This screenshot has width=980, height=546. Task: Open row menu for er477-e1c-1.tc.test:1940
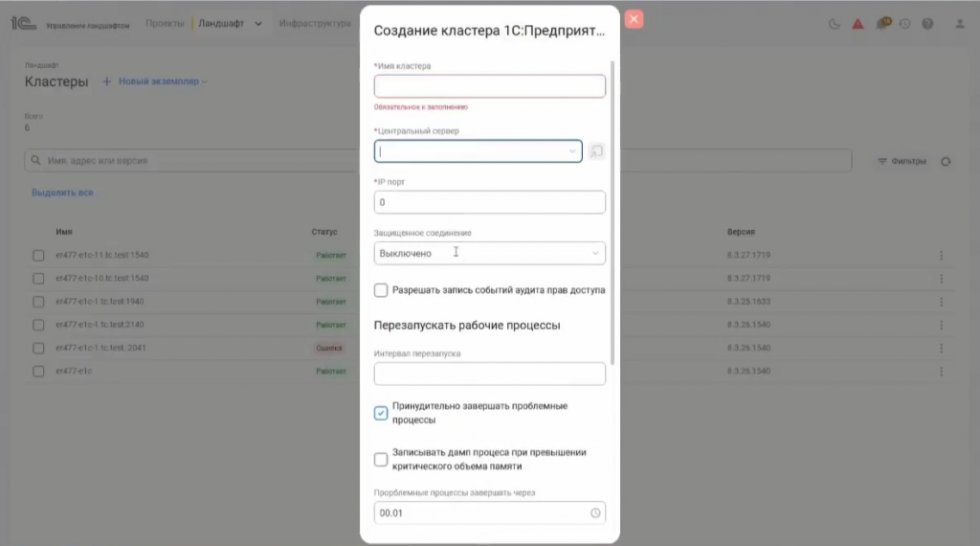click(x=942, y=302)
